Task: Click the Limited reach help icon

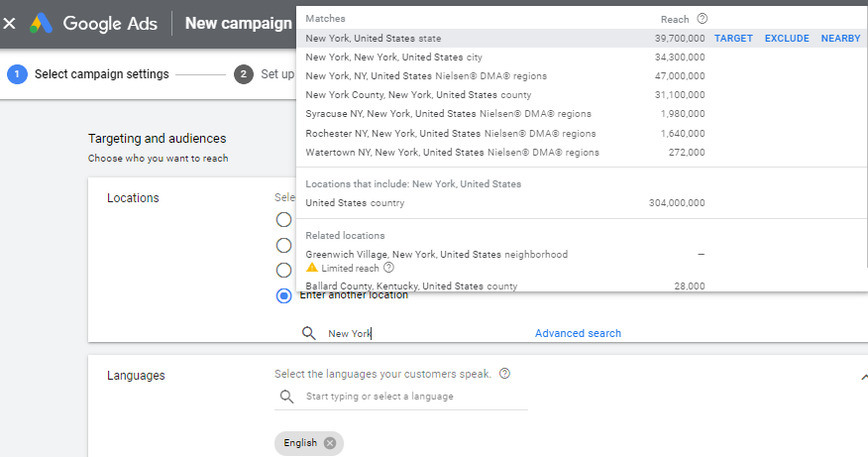Action: pyautogui.click(x=388, y=268)
